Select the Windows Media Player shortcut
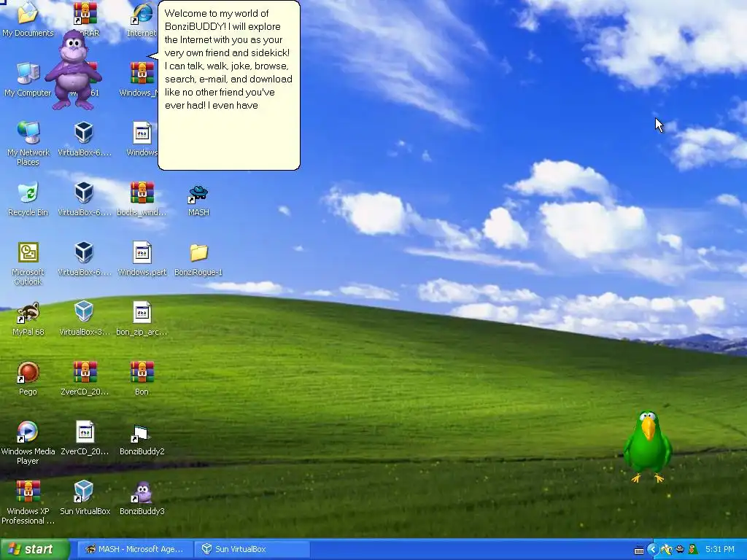 (28, 443)
